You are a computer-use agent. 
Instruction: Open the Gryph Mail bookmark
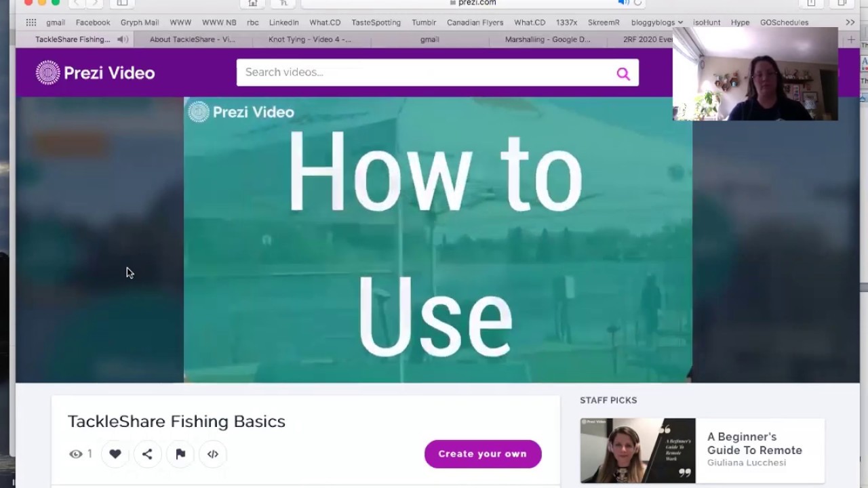point(140,22)
